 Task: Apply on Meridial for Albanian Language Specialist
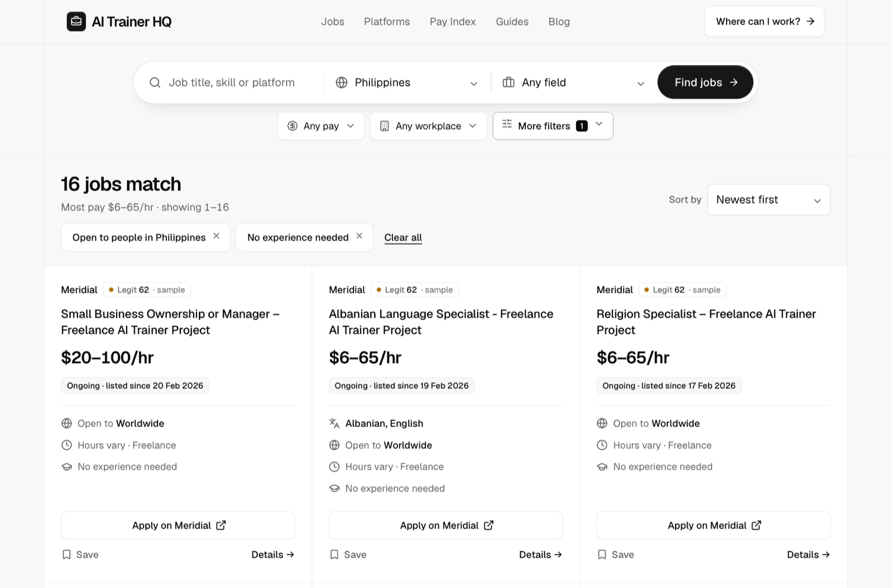click(446, 526)
